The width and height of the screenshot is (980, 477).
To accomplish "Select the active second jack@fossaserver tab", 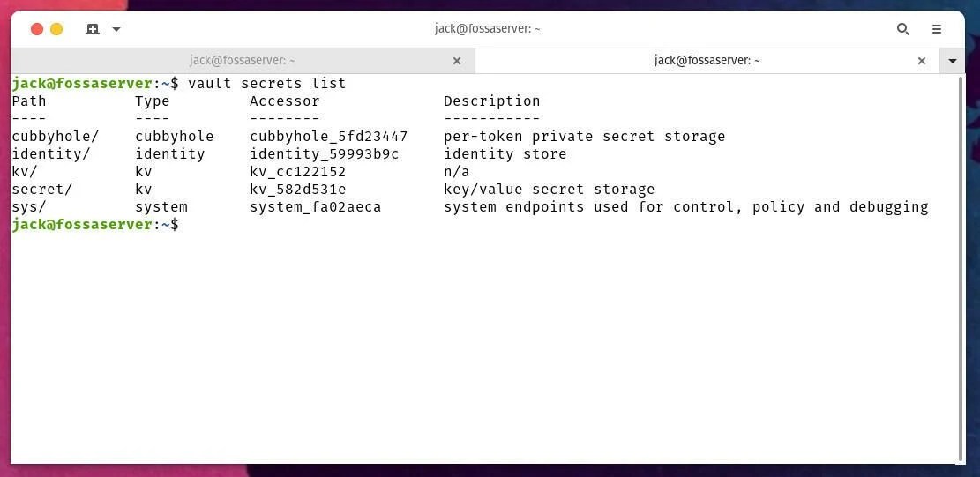I will [707, 61].
